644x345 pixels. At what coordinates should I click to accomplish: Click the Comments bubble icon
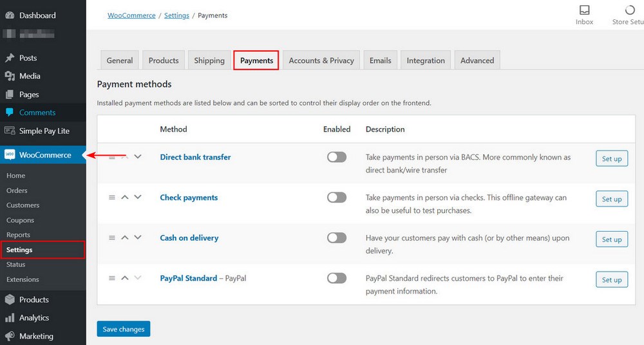pos(10,113)
